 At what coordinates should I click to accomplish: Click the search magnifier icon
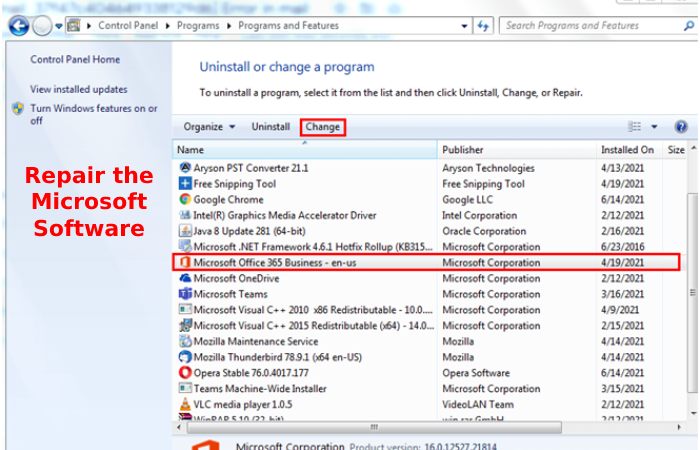689,26
